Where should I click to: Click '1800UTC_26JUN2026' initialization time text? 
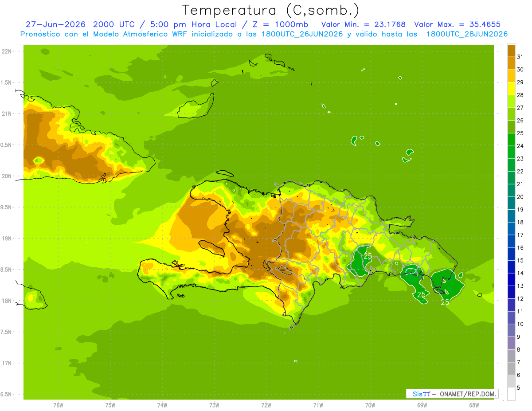pos(302,34)
